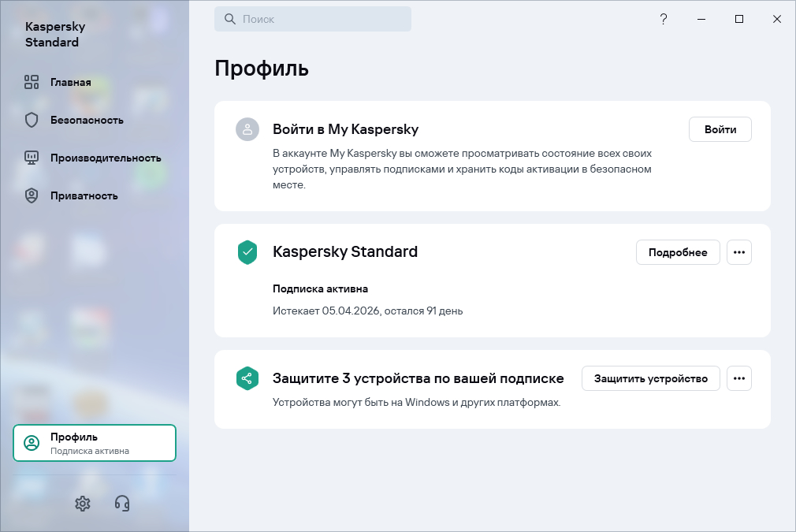Click the Приватность shield-person icon
This screenshot has width=796, height=532.
click(x=32, y=195)
